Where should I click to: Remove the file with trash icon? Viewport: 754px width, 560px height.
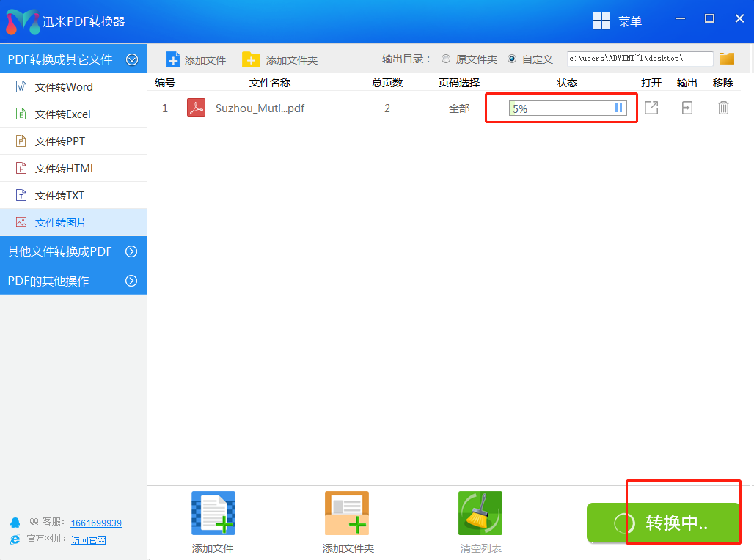click(x=723, y=108)
